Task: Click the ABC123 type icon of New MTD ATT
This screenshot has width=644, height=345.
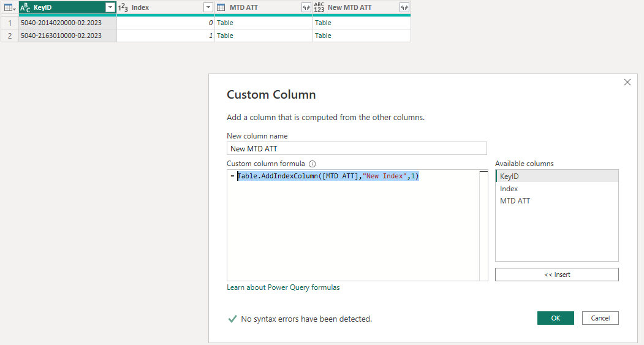Action: point(319,7)
